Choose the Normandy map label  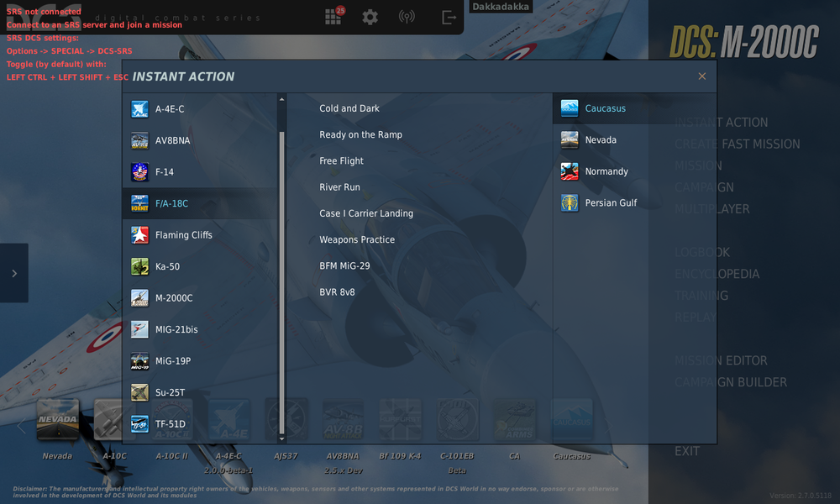point(606,171)
